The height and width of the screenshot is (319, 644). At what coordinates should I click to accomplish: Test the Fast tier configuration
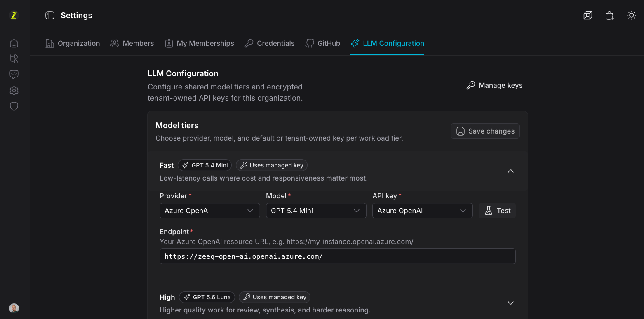point(497,211)
